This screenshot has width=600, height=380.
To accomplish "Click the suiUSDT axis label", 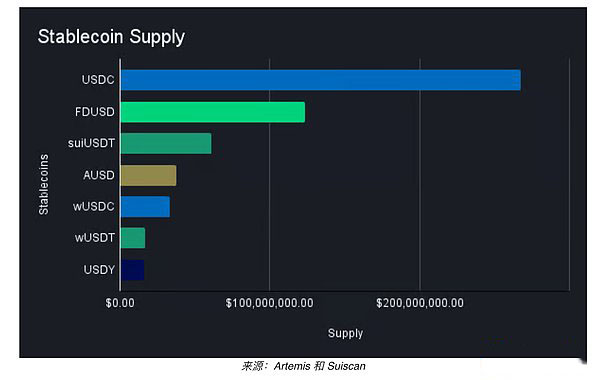I will pos(91,144).
